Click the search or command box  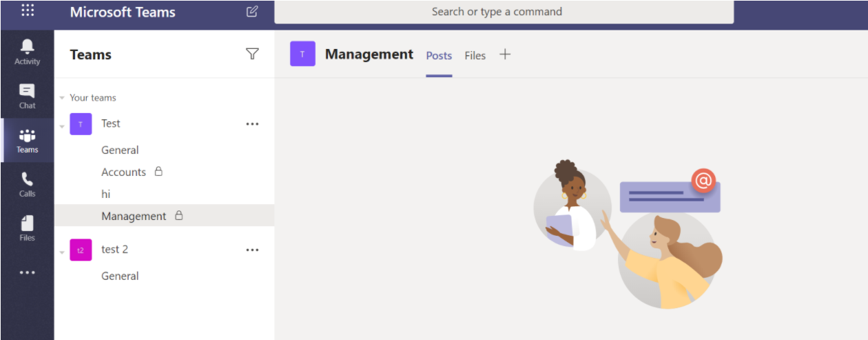tap(504, 12)
